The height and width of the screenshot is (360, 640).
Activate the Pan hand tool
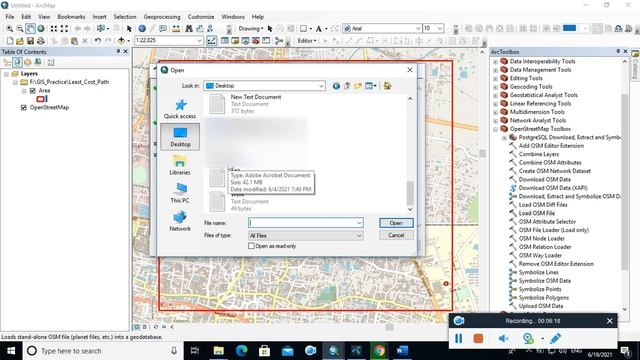(30, 29)
